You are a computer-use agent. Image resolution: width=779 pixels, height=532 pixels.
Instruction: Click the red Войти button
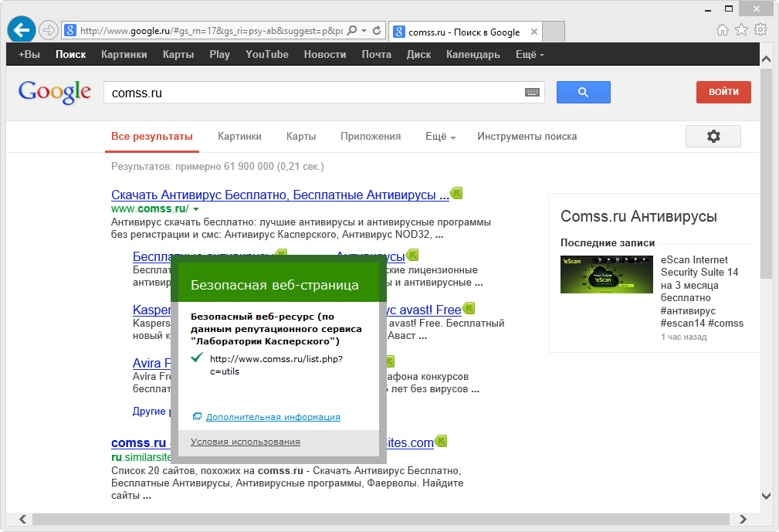pos(723,92)
